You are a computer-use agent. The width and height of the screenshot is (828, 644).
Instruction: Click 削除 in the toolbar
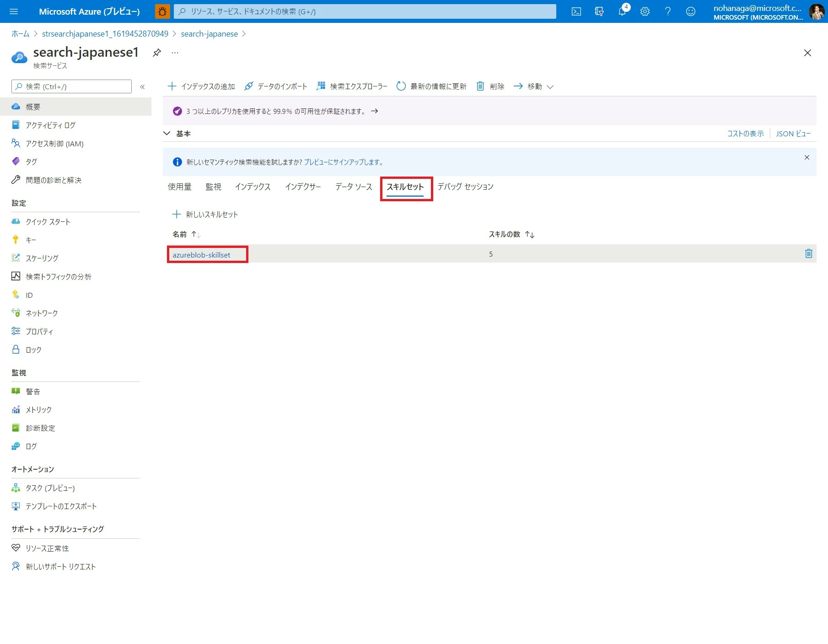pos(490,86)
